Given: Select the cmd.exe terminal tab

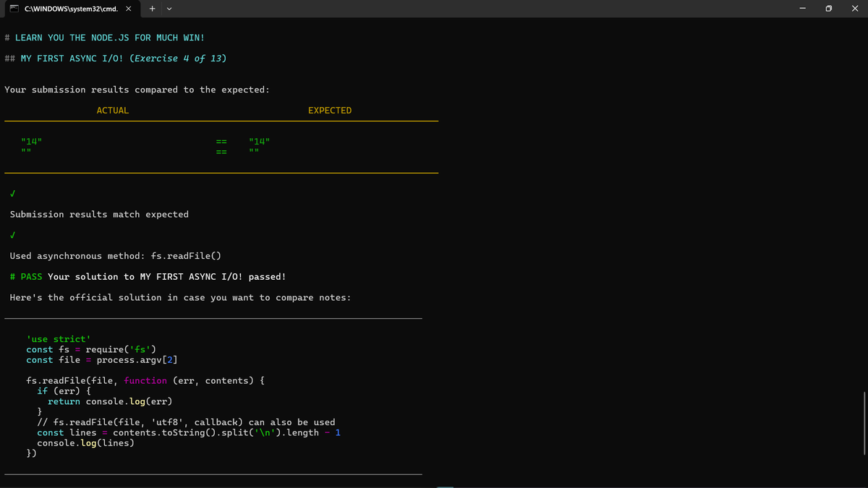Looking at the screenshot, I should [x=70, y=9].
